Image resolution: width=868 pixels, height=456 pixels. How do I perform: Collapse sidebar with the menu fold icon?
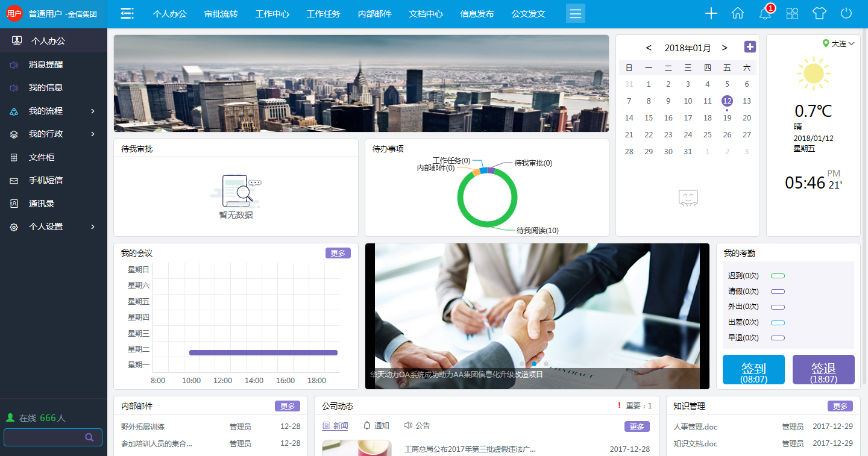pos(127,14)
